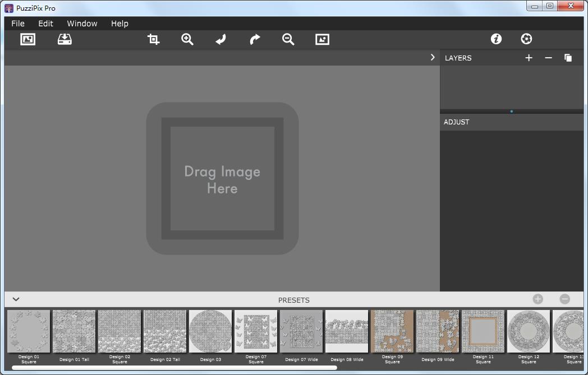Select the Crop tool
This screenshot has width=588, height=375.
[153, 39]
